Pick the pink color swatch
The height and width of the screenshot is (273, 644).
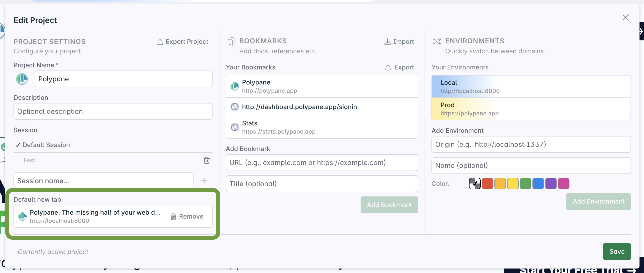coord(564,183)
